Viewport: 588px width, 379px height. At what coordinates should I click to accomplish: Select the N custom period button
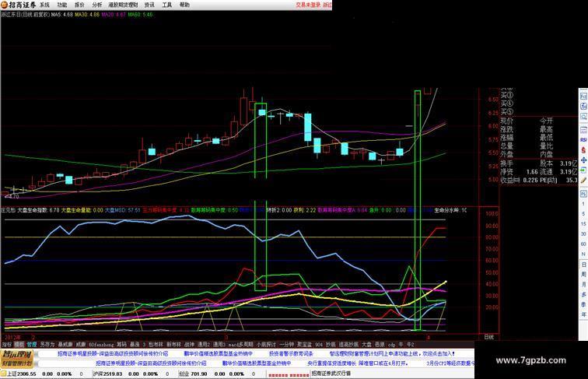coord(583,254)
